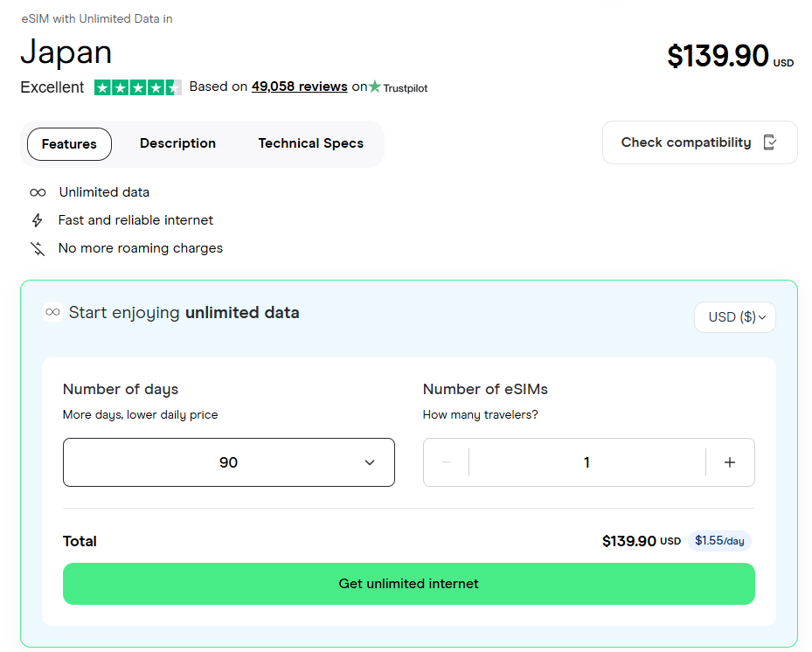The height and width of the screenshot is (652, 812).
Task: Click the no roaming charges icon
Action: [38, 248]
